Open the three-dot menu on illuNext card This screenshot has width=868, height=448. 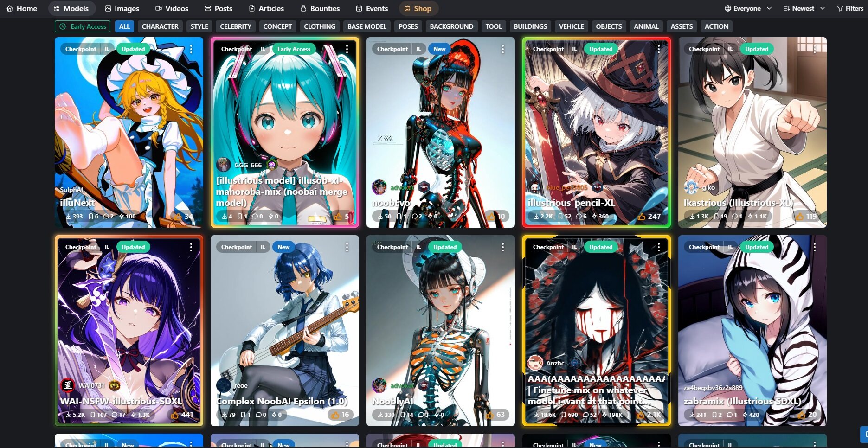pos(191,49)
